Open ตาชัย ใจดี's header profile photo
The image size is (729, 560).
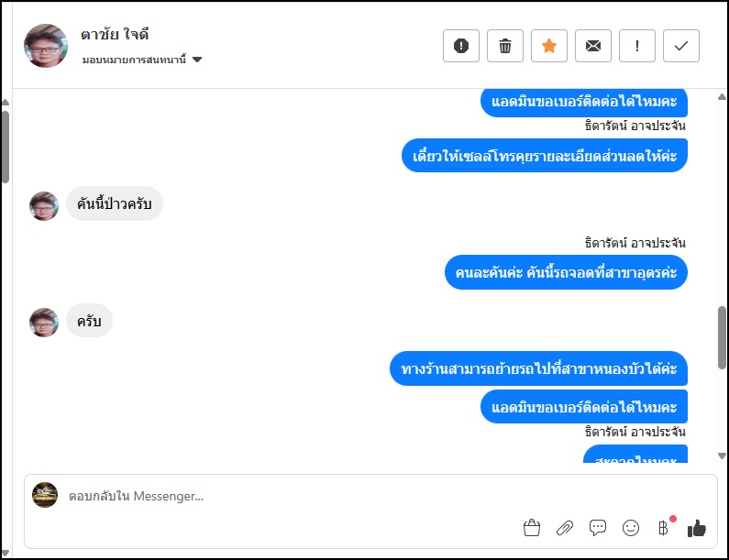pyautogui.click(x=46, y=46)
